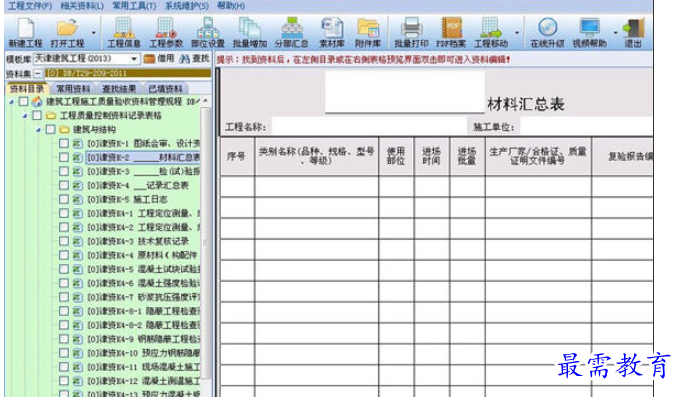Switch to the 常用资料 tab
The width and height of the screenshot is (679, 397).
pos(73,89)
